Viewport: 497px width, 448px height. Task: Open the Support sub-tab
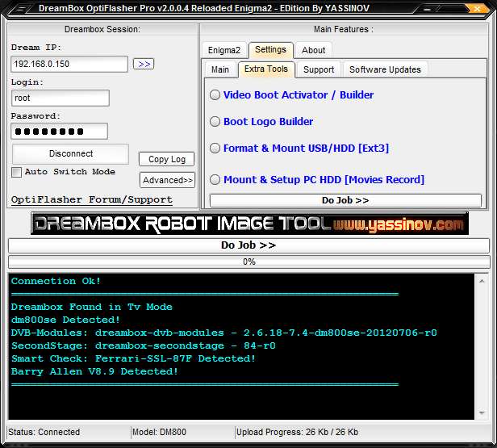pos(319,69)
